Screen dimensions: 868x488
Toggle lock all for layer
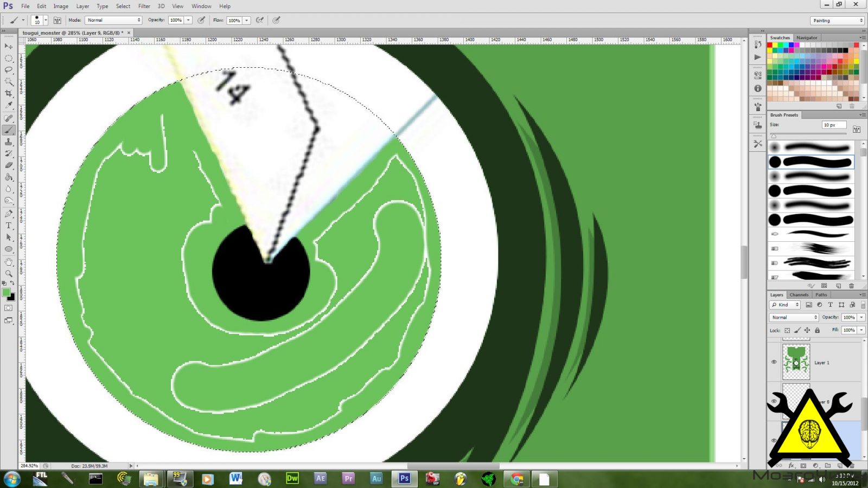(x=817, y=330)
